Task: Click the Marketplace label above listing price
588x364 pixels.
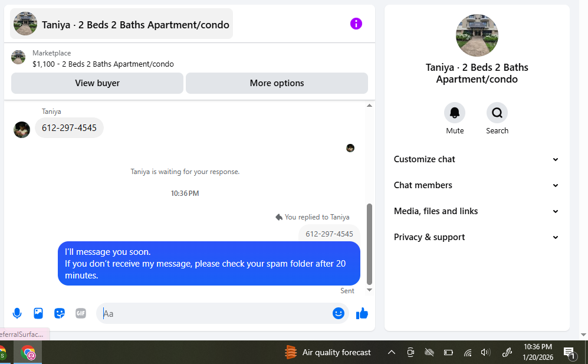Action: pos(52,53)
